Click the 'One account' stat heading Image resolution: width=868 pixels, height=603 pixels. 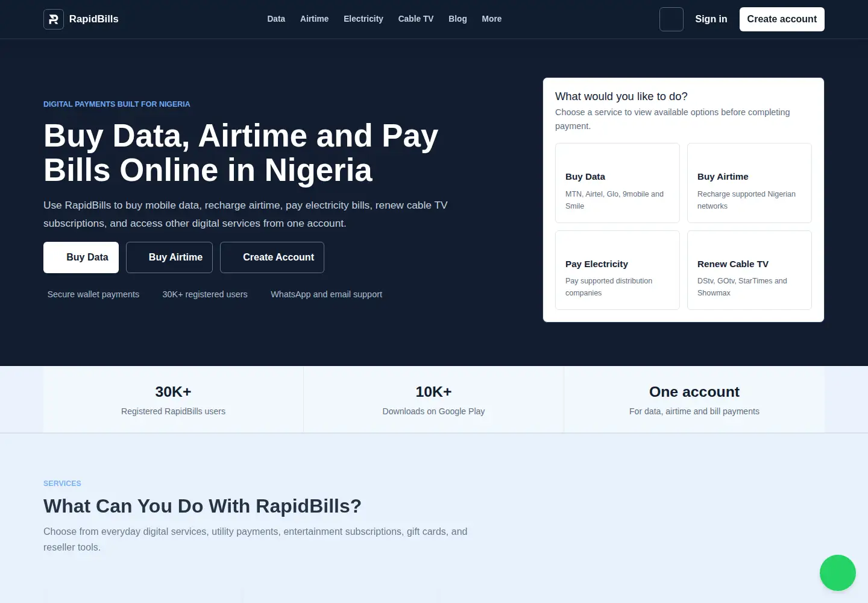[x=694, y=392]
